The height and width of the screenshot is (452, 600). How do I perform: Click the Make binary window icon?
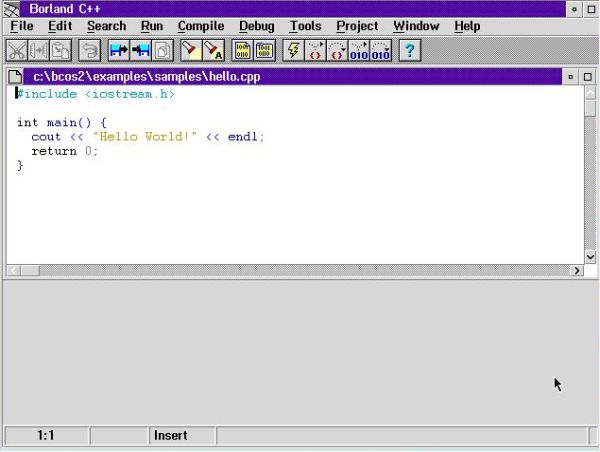(x=264, y=51)
